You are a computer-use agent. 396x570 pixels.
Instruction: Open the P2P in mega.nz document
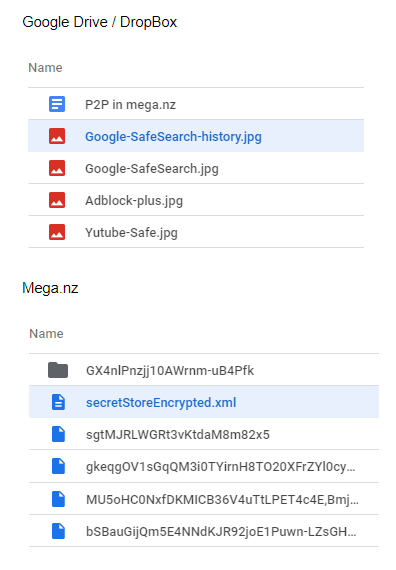[x=130, y=105]
